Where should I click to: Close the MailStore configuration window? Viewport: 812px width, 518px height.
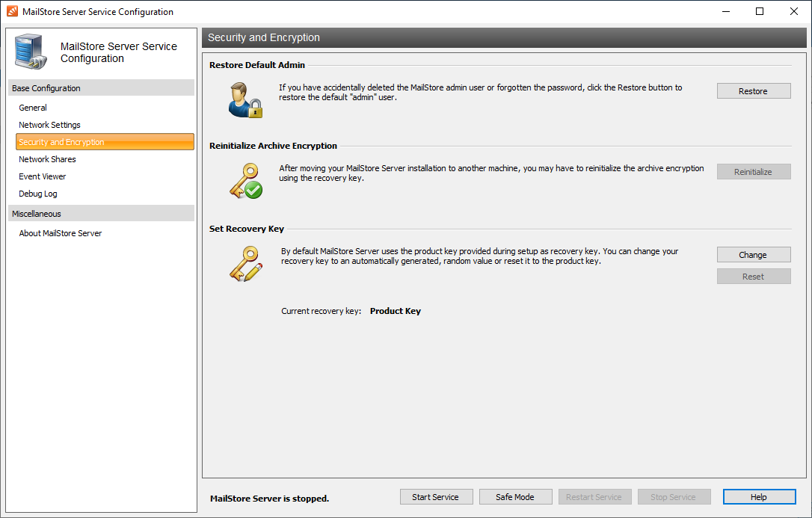coord(793,11)
